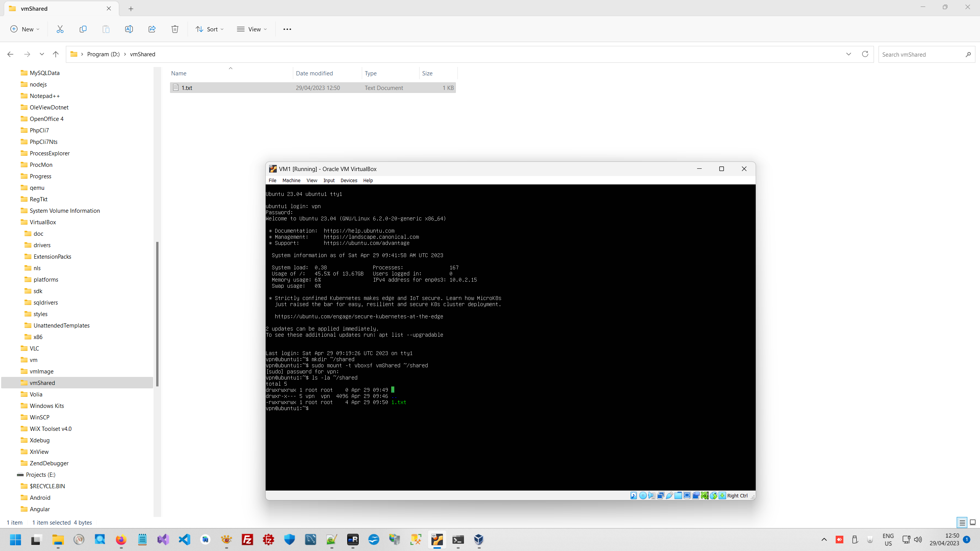Open the Sort dropdown
The width and height of the screenshot is (980, 551).
[209, 29]
